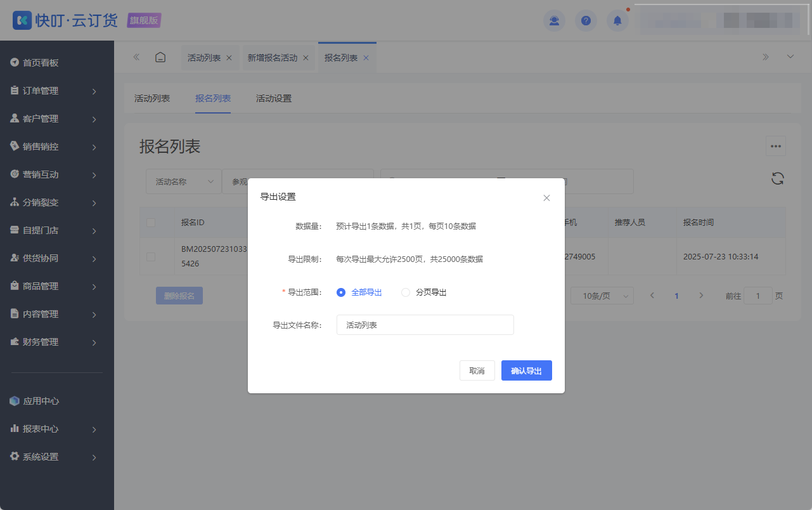Click the 确认导出 button
This screenshot has height=510, width=812.
[x=527, y=370]
